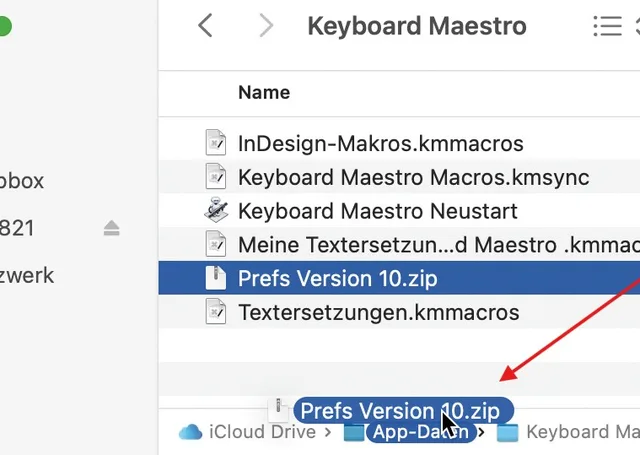Select Keyboard Maestro Macros.kmsync file name
640x455 pixels.
coord(413,177)
